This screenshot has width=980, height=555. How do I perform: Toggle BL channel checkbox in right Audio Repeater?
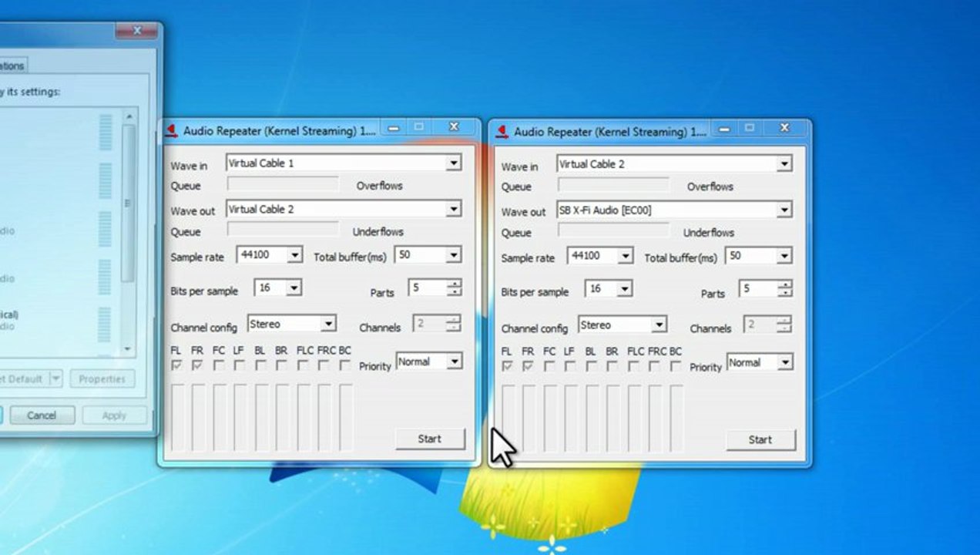pos(591,367)
